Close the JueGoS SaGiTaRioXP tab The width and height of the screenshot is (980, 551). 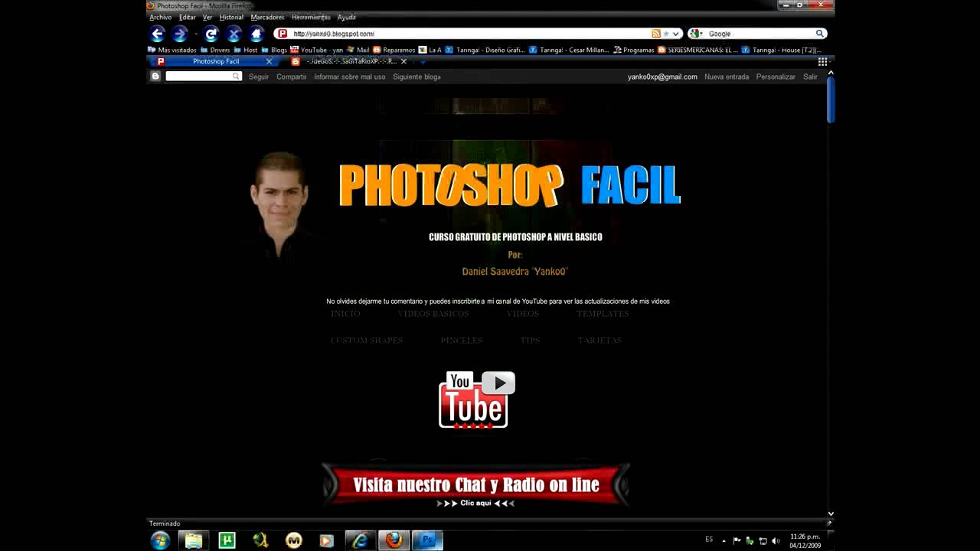403,61
